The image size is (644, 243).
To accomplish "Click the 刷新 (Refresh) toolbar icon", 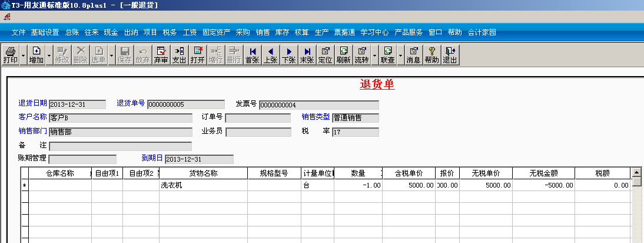I will click(x=343, y=55).
